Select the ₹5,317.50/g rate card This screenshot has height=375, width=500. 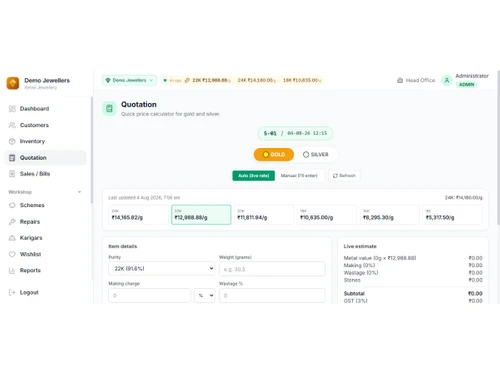(x=452, y=215)
